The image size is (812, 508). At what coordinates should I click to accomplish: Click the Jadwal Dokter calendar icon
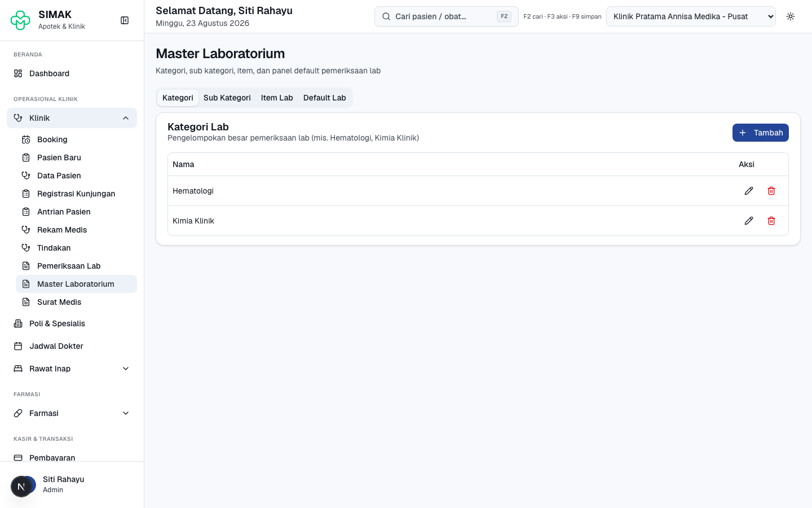tap(18, 346)
